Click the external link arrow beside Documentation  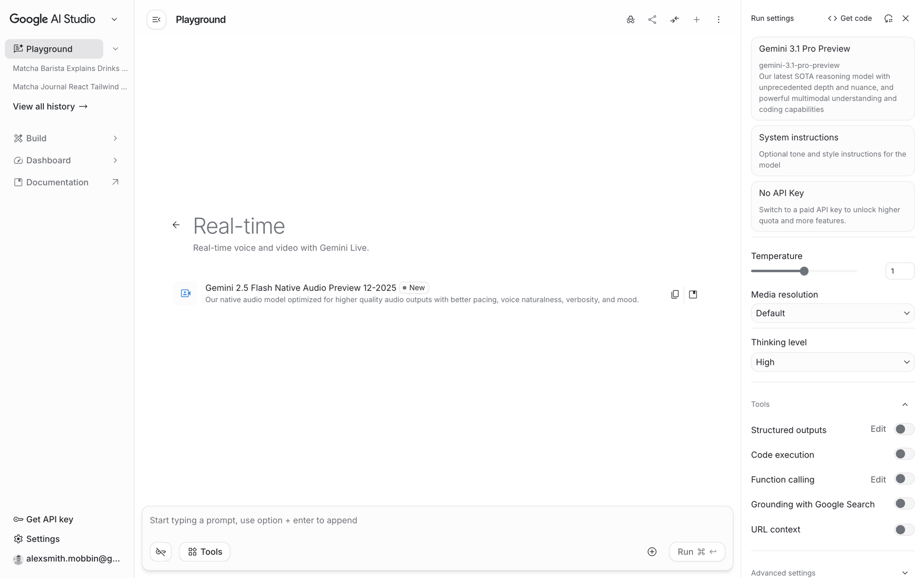tap(115, 182)
